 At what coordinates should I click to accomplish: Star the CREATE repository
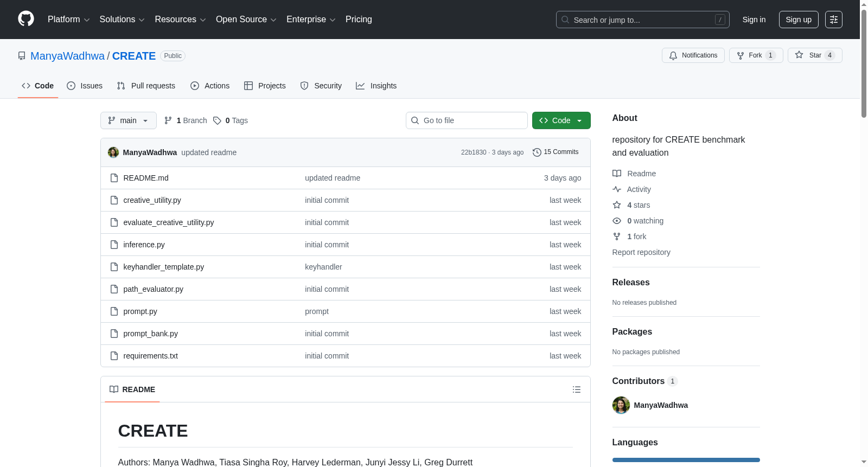click(815, 55)
